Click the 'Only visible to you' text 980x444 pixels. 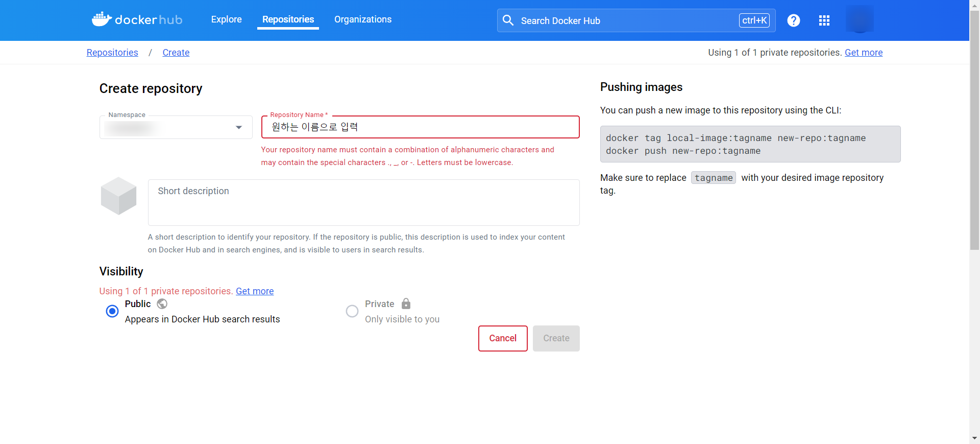pos(402,319)
